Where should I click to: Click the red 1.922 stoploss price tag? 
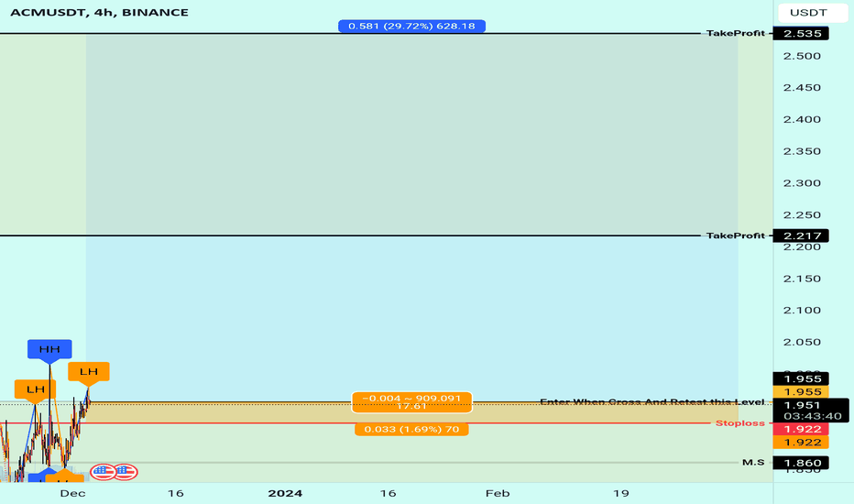[802, 429]
